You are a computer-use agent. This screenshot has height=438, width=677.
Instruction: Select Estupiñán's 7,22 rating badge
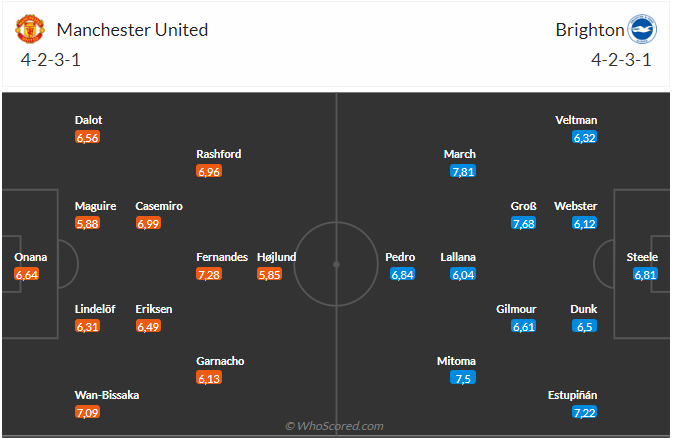click(x=585, y=412)
